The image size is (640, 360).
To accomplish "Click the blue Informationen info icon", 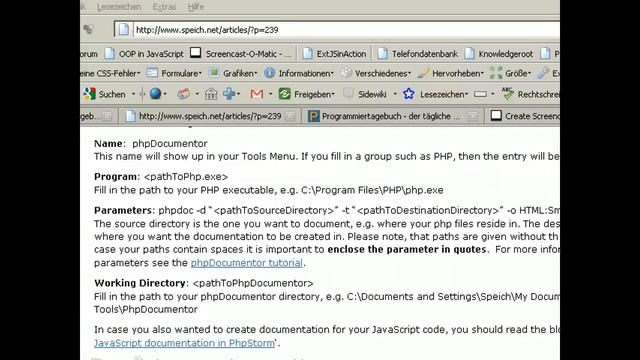I will (x=269, y=73).
